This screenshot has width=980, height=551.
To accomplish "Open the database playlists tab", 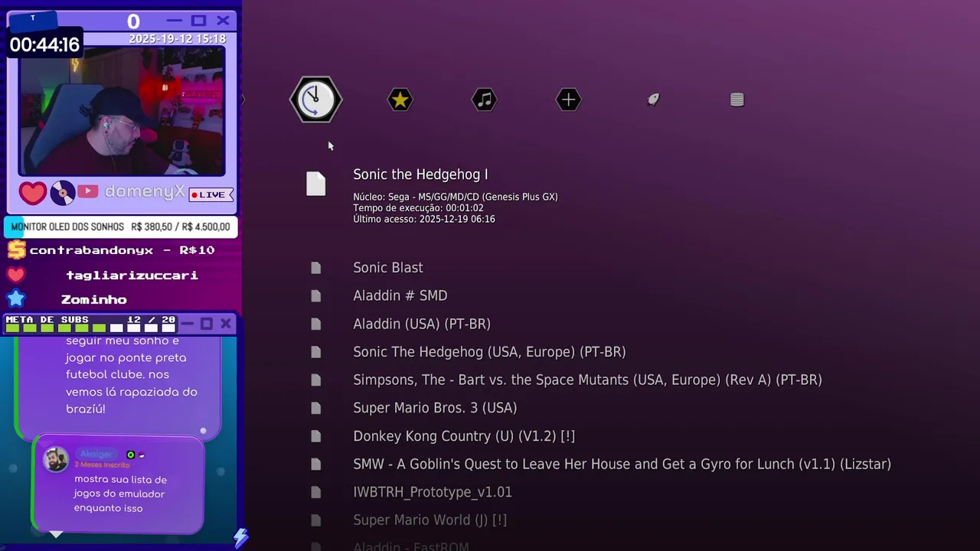I will pyautogui.click(x=737, y=99).
